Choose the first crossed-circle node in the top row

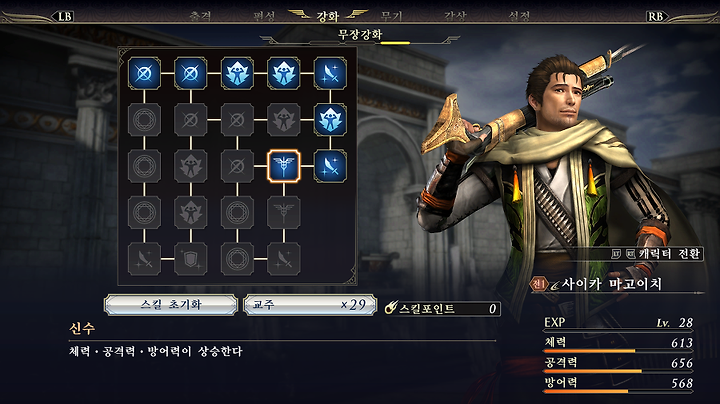(x=144, y=73)
